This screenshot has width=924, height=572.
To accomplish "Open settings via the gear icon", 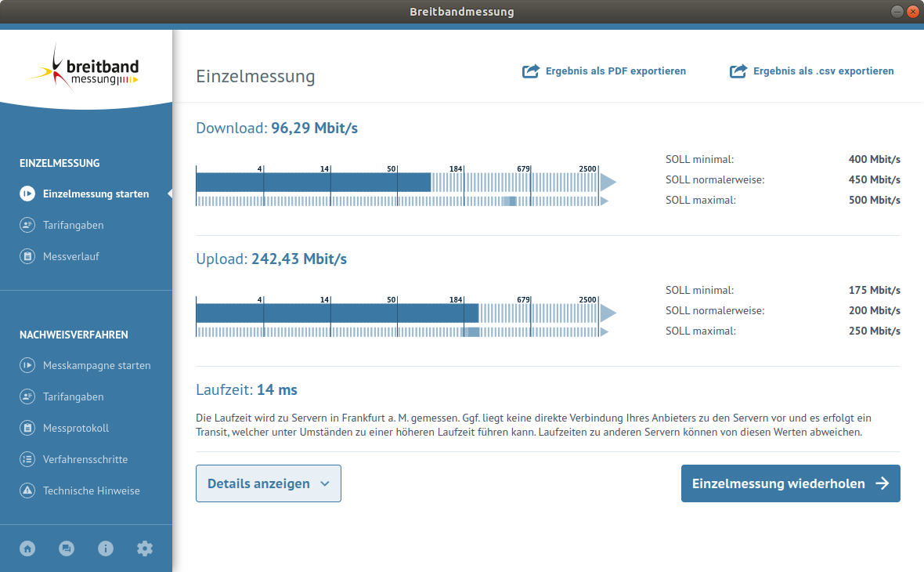I will [x=144, y=548].
